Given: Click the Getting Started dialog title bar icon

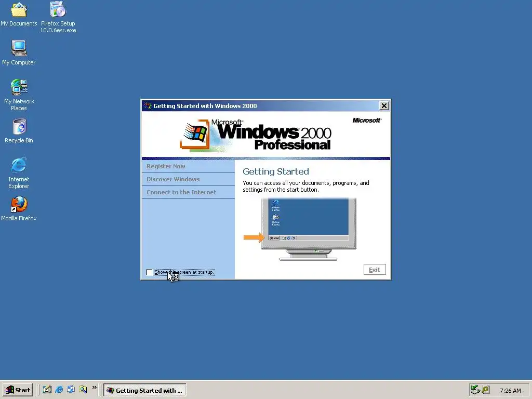Looking at the screenshot, I should (x=147, y=106).
